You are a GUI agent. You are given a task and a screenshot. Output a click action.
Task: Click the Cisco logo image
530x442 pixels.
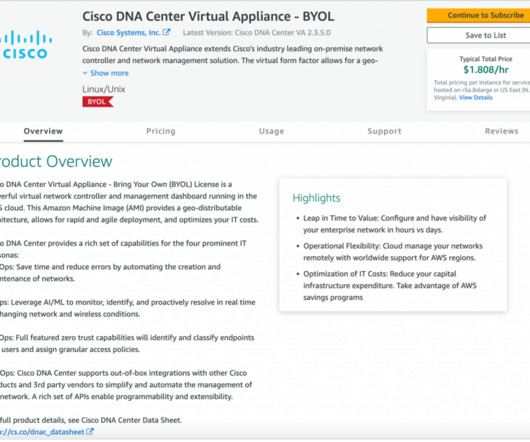pyautogui.click(x=26, y=45)
